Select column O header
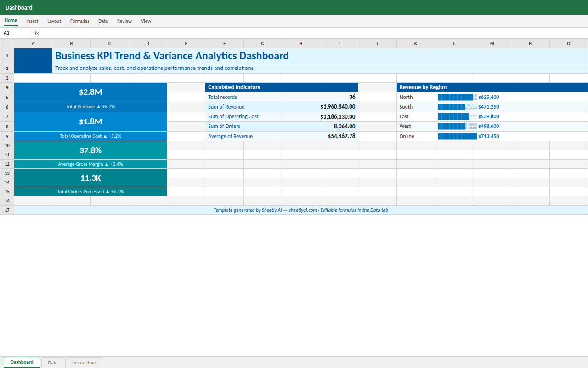Viewport: 588px width, 368px height. point(569,44)
